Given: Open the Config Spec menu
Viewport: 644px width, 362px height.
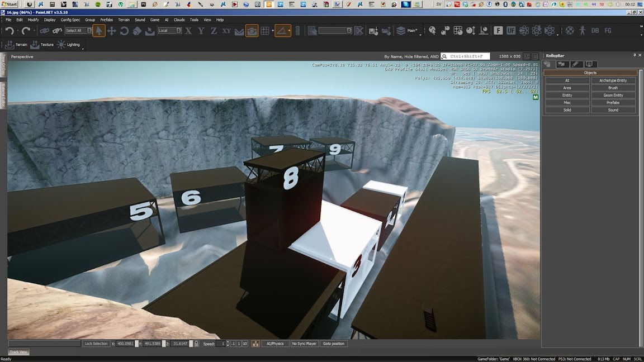Looking at the screenshot, I should (x=70, y=20).
